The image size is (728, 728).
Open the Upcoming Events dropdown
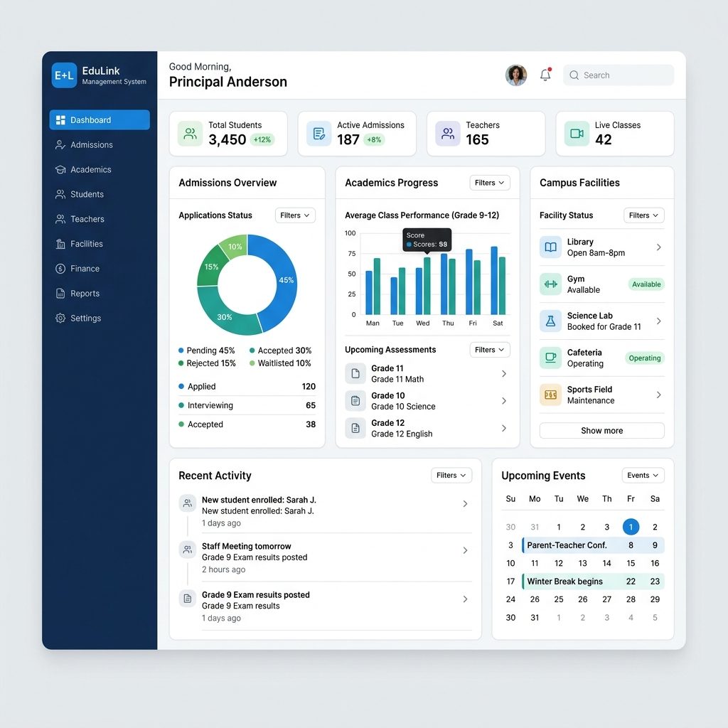tap(643, 476)
